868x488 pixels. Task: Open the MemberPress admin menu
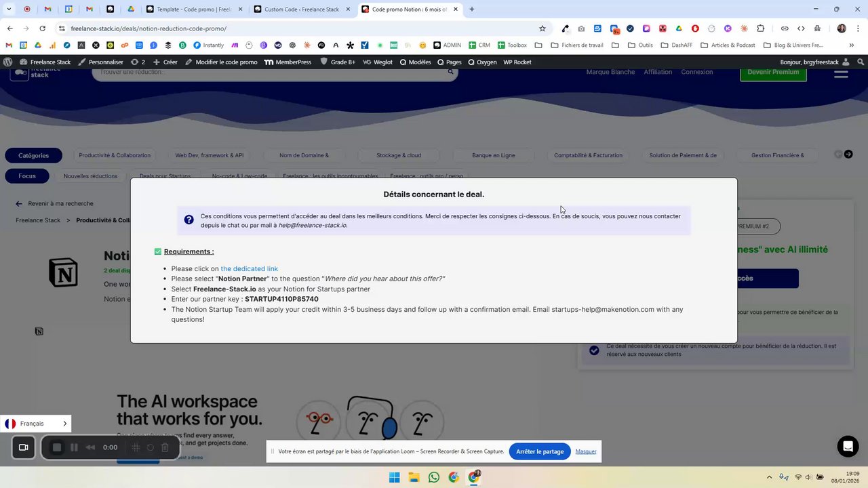tap(288, 62)
